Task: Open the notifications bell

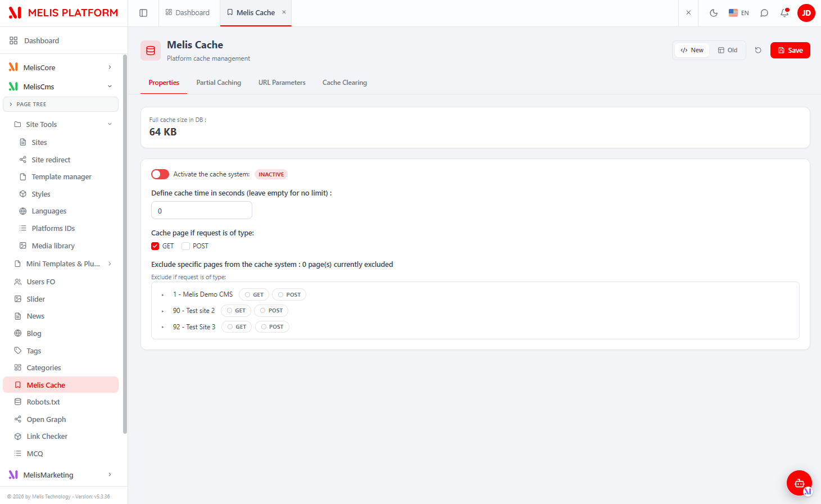Action: tap(784, 13)
